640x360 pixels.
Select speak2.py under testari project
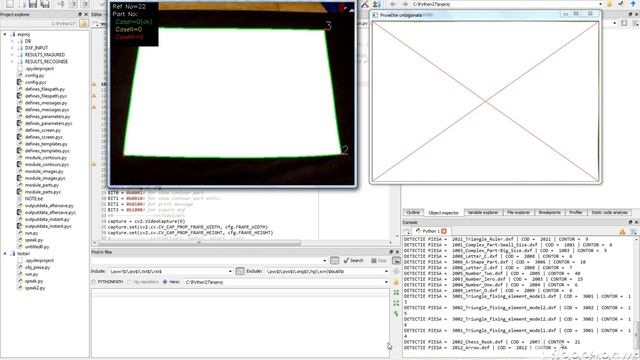pyautogui.click(x=35, y=288)
